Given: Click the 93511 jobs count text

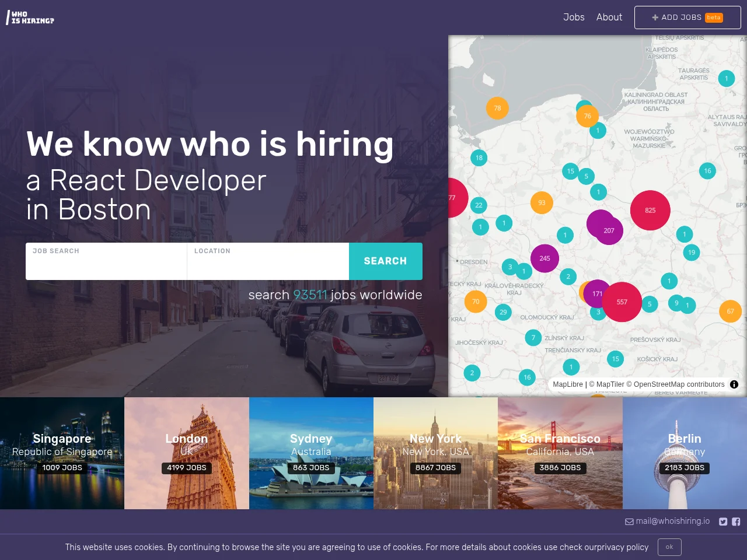Looking at the screenshot, I should pyautogui.click(x=310, y=295).
